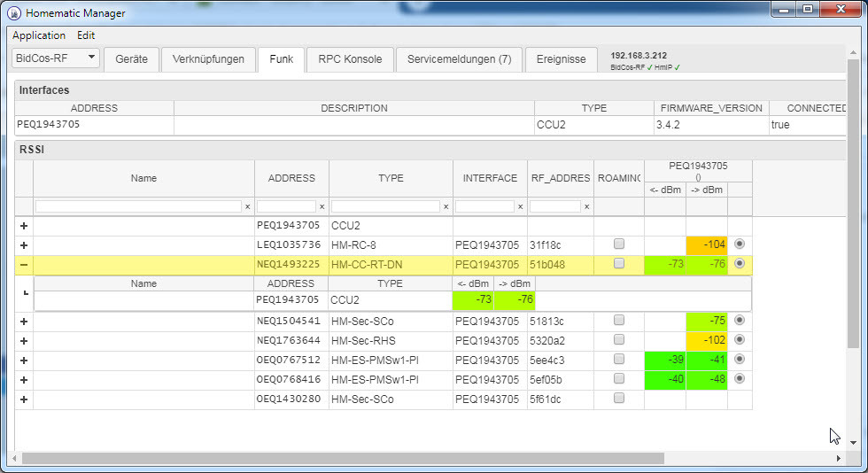
Task: Click the orange -104 dBm cell
Action: tap(707, 244)
